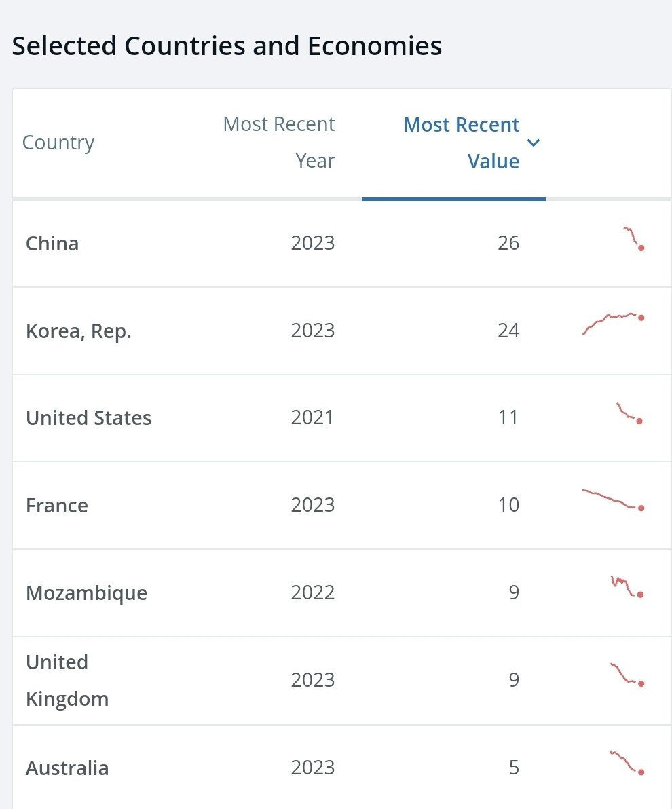Open Korea, Rep. trend sparkline

[x=613, y=322]
